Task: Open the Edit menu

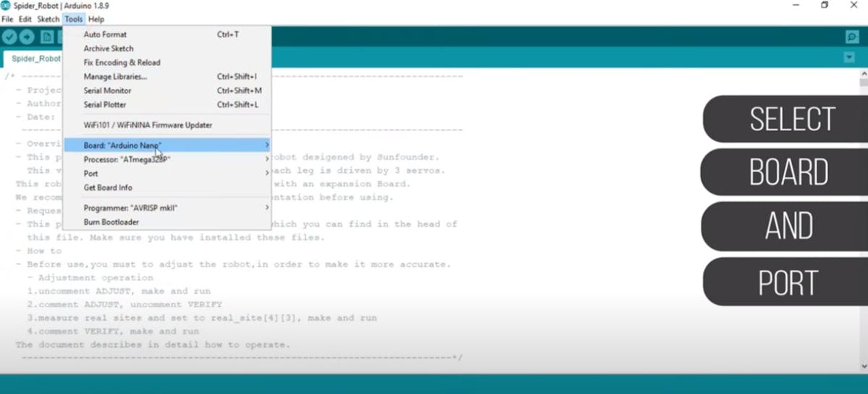Action: click(x=25, y=20)
